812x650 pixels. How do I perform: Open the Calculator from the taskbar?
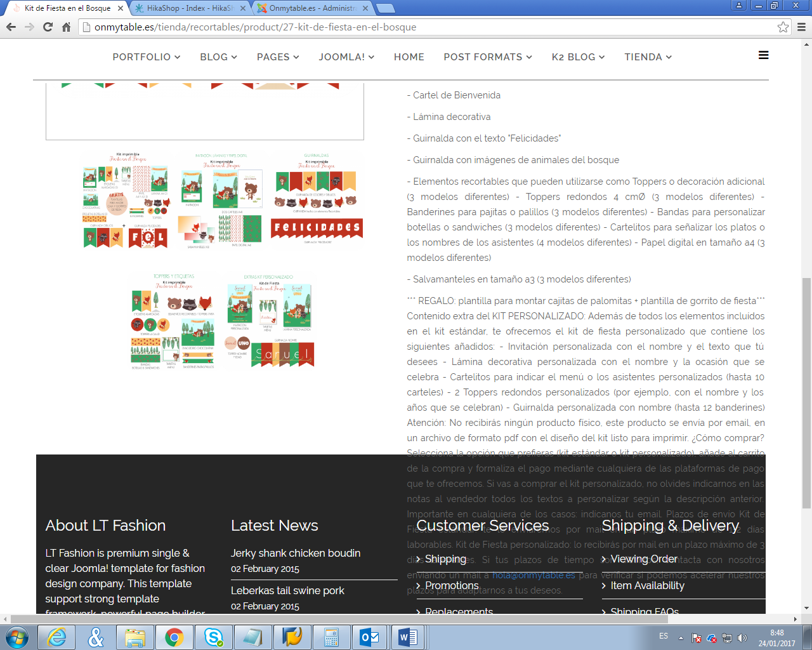pos(331,637)
